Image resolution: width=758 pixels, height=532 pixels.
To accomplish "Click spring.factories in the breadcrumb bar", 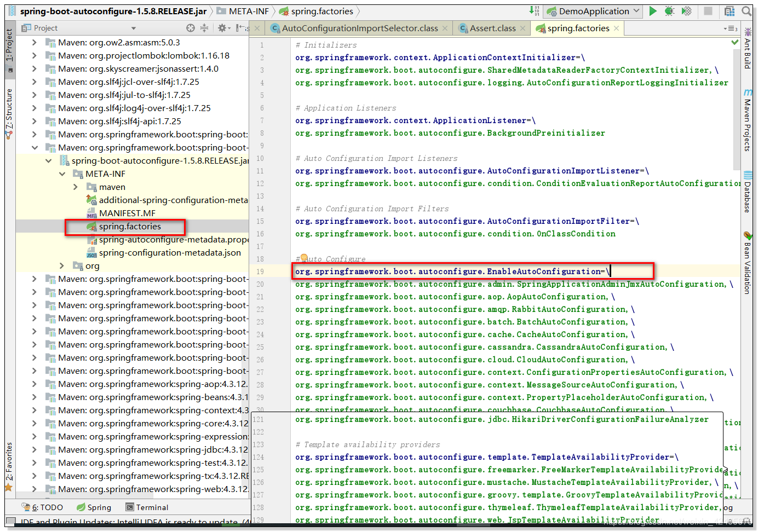I will tap(316, 11).
